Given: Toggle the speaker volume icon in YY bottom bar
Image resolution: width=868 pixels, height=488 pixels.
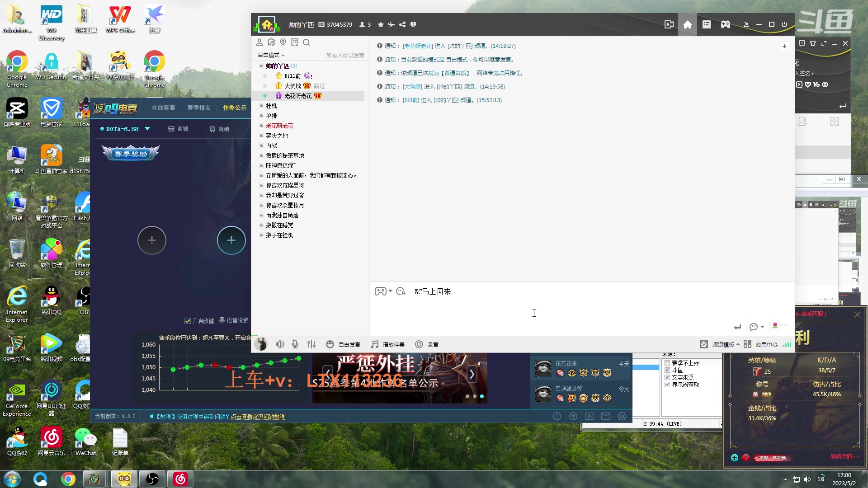Looking at the screenshot, I should coord(280,344).
